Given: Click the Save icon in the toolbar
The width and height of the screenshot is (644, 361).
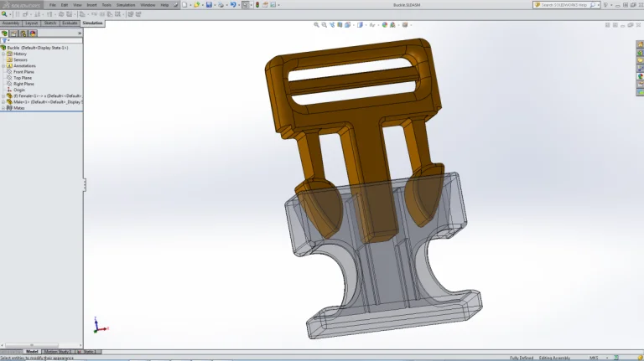Looking at the screenshot, I should click(x=209, y=5).
